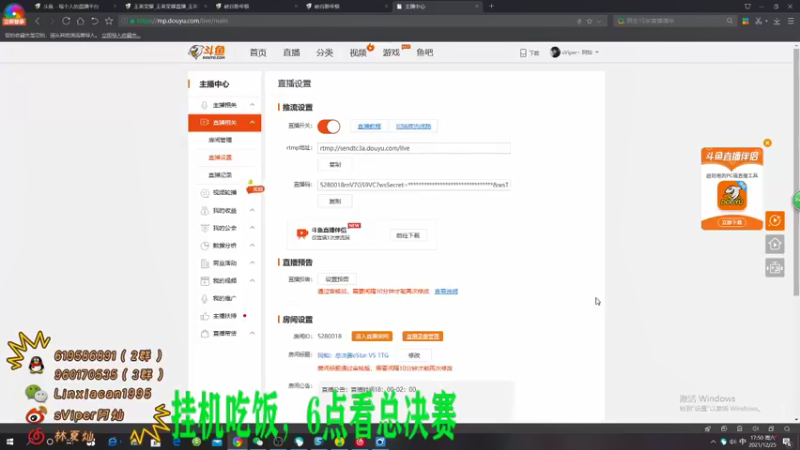Open the 游戏 nav item
Viewport: 800px width, 450px height.
click(x=391, y=53)
